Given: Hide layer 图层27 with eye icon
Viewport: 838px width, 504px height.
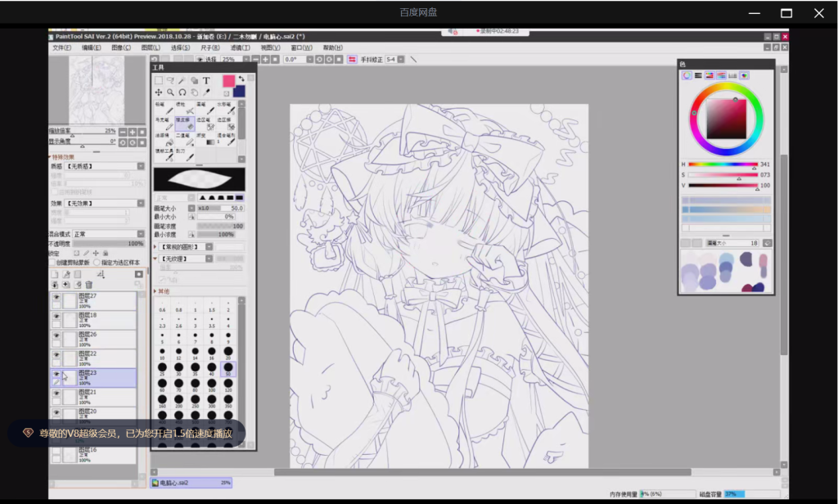Looking at the screenshot, I should [56, 297].
